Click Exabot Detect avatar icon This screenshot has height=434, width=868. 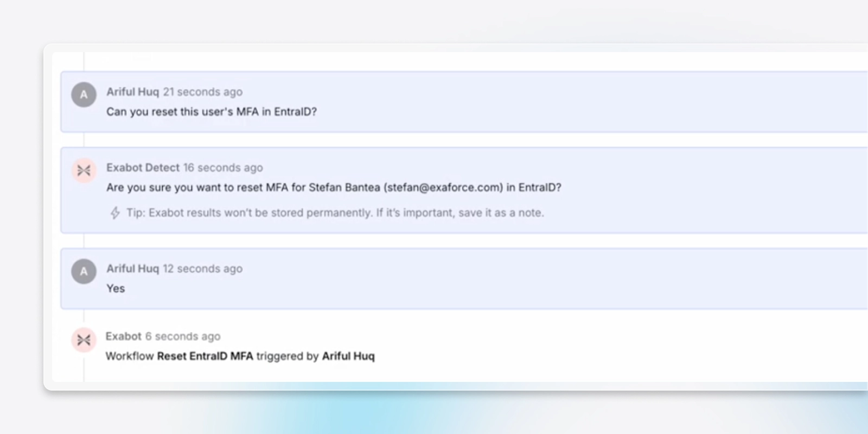coord(84,170)
